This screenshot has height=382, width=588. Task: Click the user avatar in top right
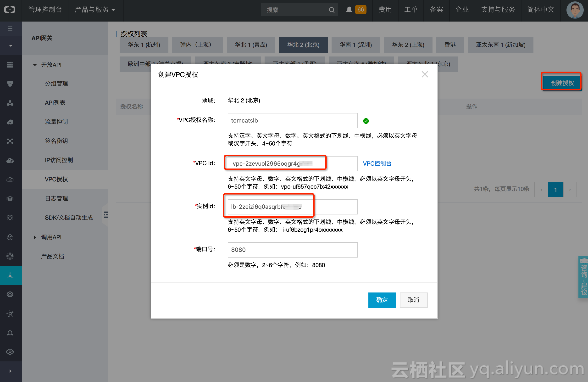coord(575,10)
